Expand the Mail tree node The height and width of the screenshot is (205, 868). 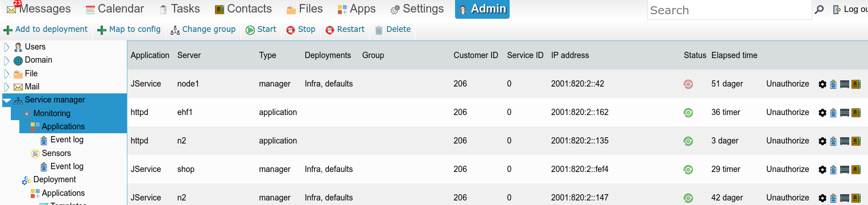[x=7, y=87]
